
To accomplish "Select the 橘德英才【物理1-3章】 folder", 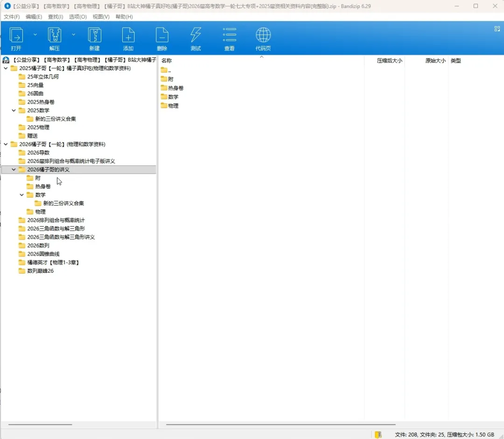I will click(49, 262).
